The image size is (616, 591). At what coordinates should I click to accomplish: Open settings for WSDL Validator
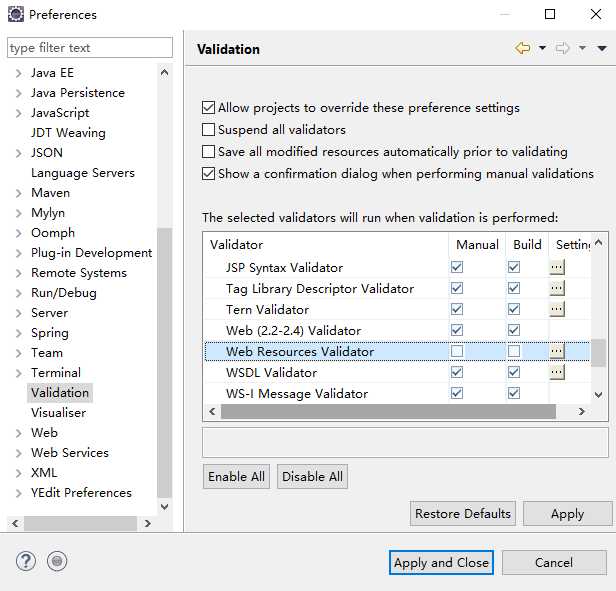[557, 372]
